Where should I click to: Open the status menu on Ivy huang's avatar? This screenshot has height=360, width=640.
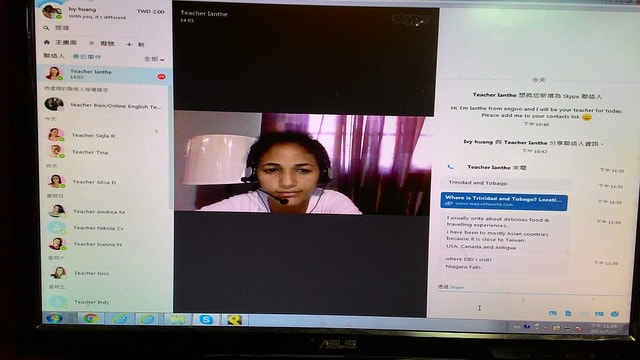(x=52, y=11)
